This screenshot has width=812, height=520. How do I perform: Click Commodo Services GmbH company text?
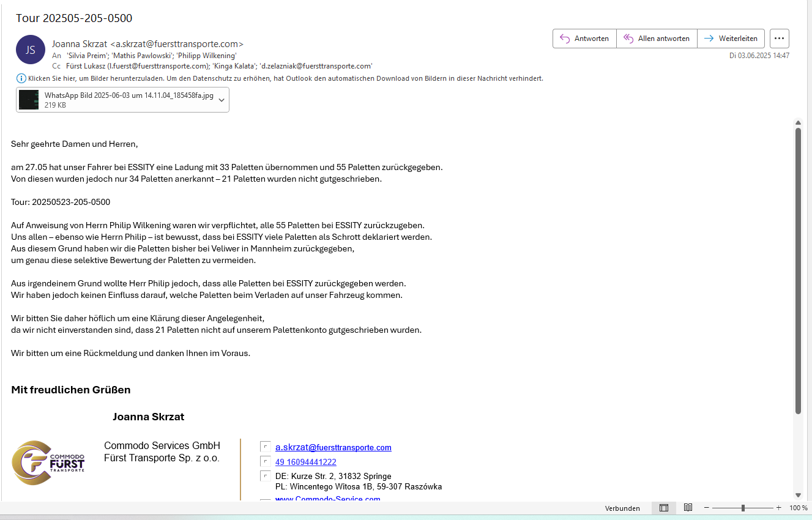pos(162,446)
